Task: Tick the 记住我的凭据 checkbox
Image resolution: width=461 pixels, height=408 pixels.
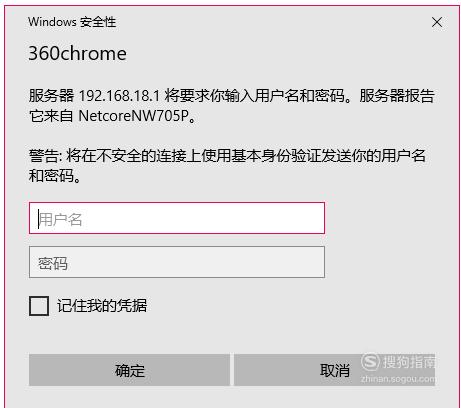Action: point(39,306)
